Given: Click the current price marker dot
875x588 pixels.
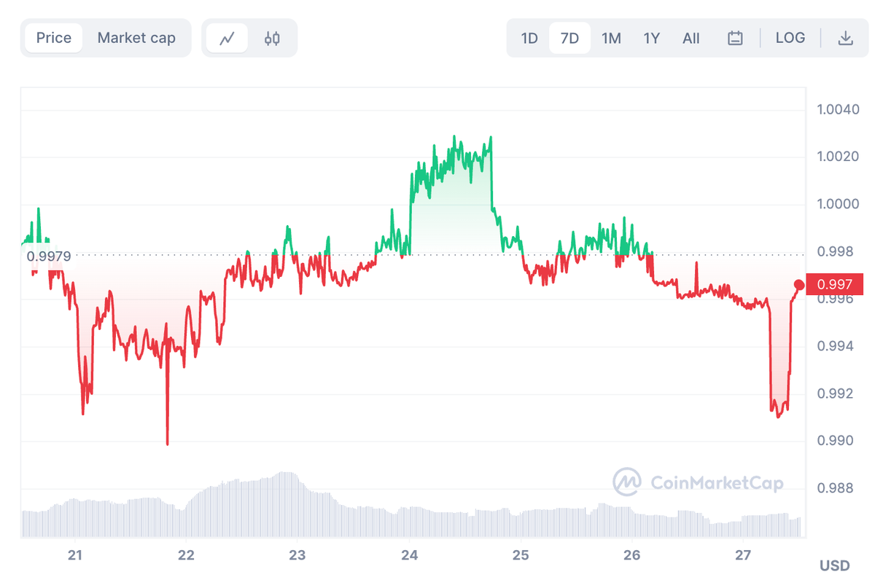Looking at the screenshot, I should (799, 285).
